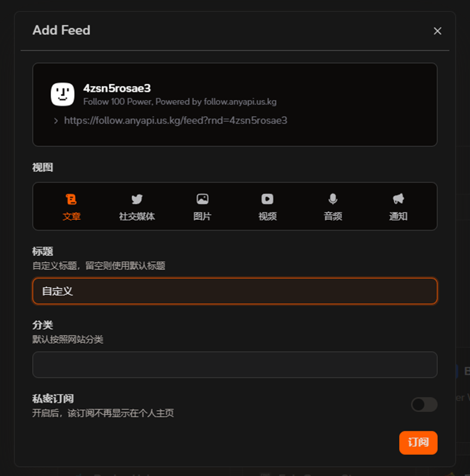This screenshot has height=476, width=470.
Task: Choose the 音频 microphone icon
Action: [333, 199]
